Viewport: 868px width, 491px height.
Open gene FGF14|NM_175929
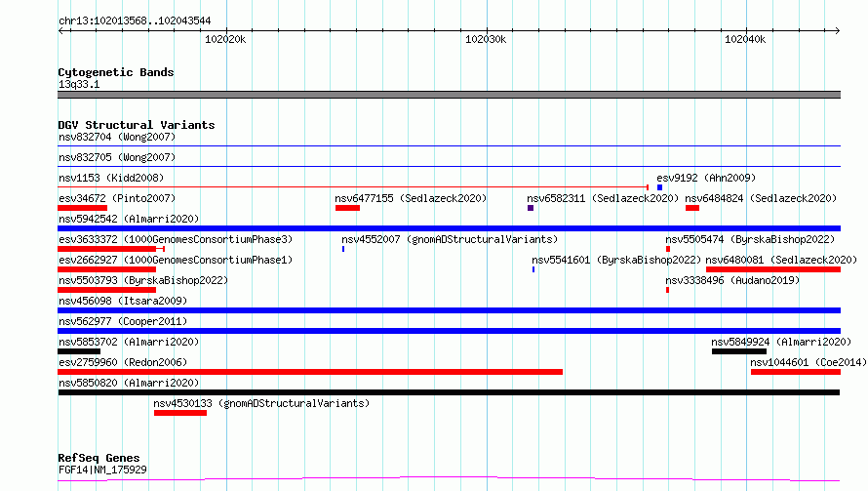pos(102,470)
